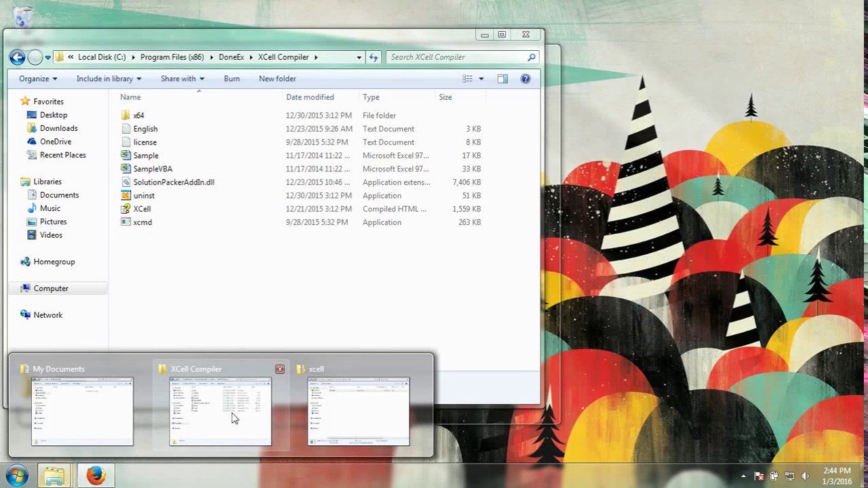
Task: Open the Share with menu
Action: click(x=182, y=79)
